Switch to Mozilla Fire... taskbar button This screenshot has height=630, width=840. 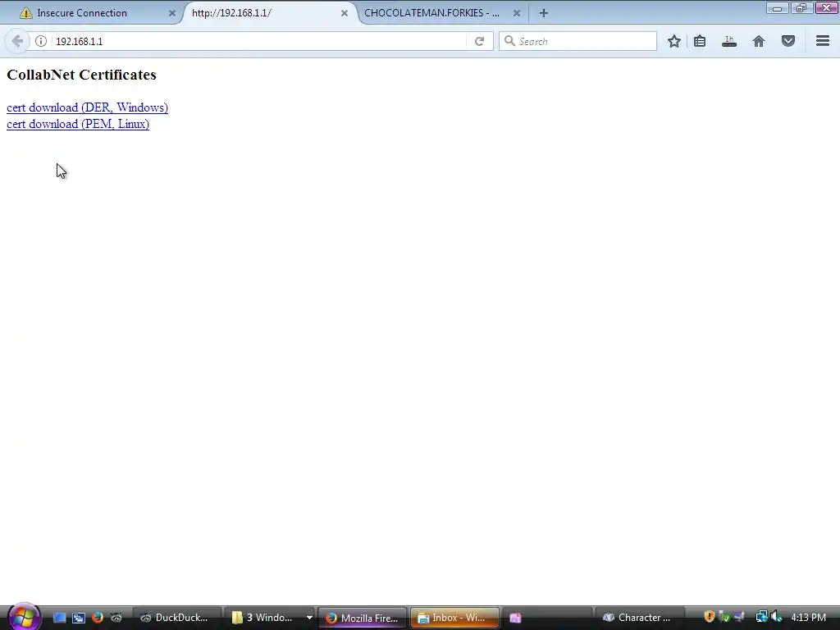click(x=362, y=618)
